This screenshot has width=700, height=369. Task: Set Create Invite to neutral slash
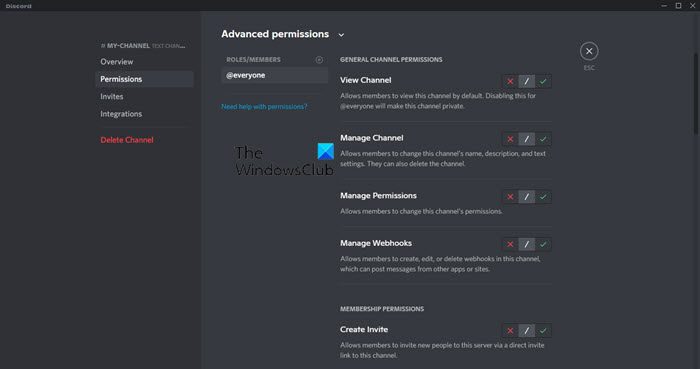[526, 330]
